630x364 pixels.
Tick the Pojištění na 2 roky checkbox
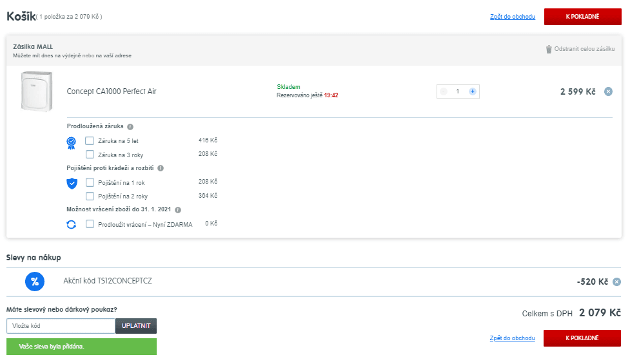tap(90, 196)
